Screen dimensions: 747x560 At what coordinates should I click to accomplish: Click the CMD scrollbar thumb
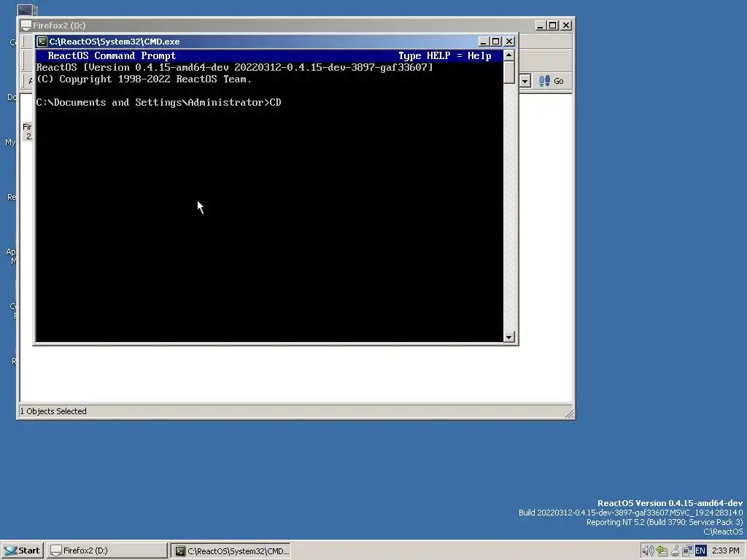click(x=508, y=72)
